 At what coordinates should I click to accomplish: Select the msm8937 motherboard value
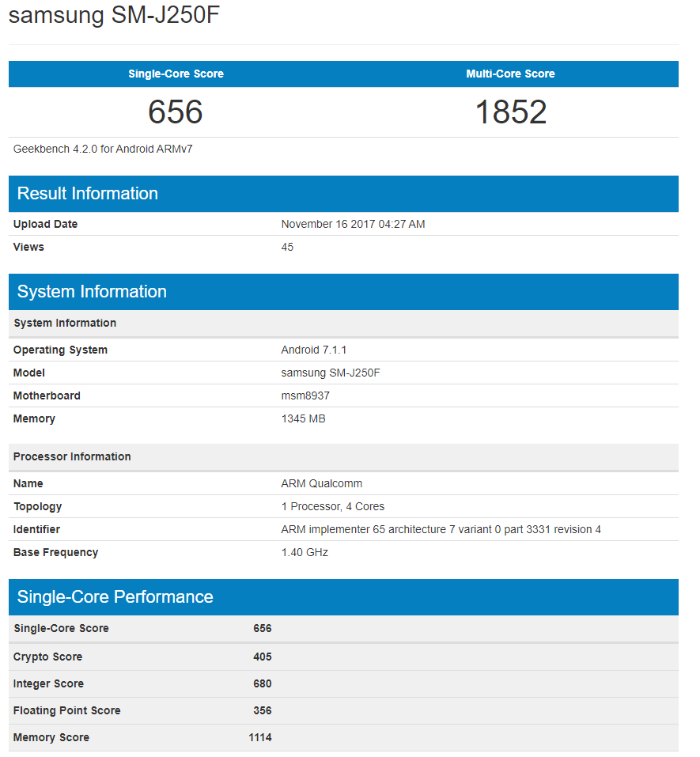(x=305, y=396)
